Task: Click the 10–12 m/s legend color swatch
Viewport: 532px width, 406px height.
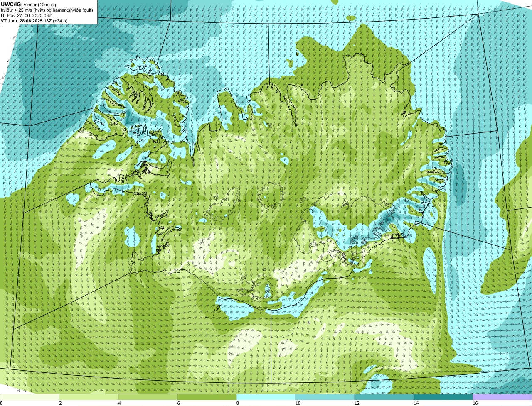Action: coord(325,397)
